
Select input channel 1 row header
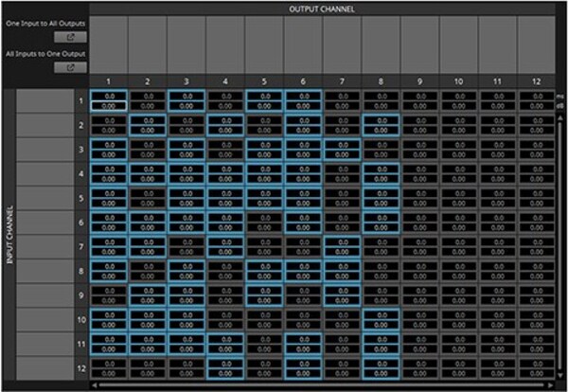pyautogui.click(x=81, y=100)
